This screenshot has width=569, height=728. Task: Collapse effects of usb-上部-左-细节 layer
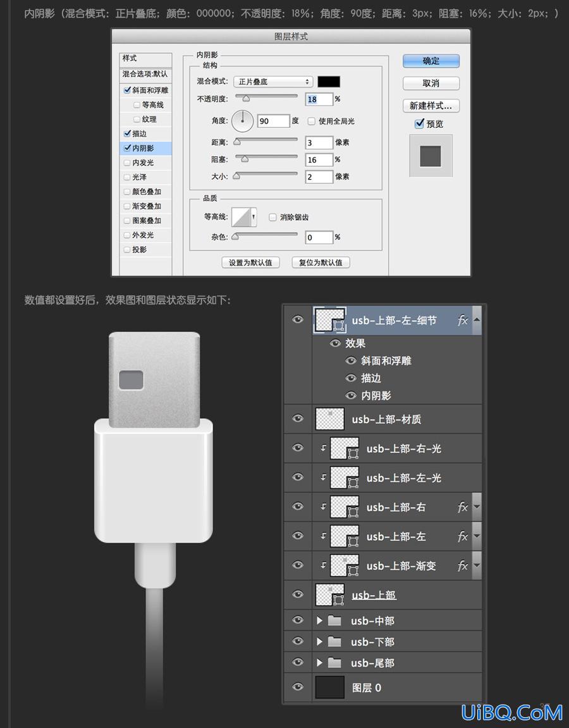(x=477, y=320)
